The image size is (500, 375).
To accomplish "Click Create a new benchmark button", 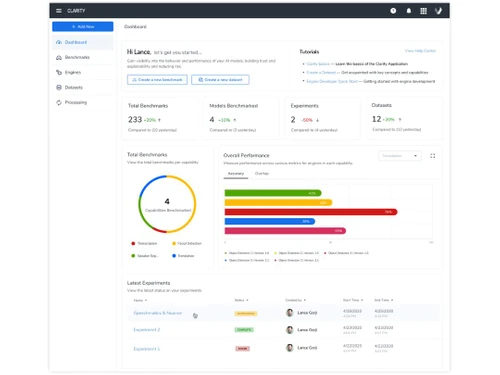I will [x=157, y=80].
